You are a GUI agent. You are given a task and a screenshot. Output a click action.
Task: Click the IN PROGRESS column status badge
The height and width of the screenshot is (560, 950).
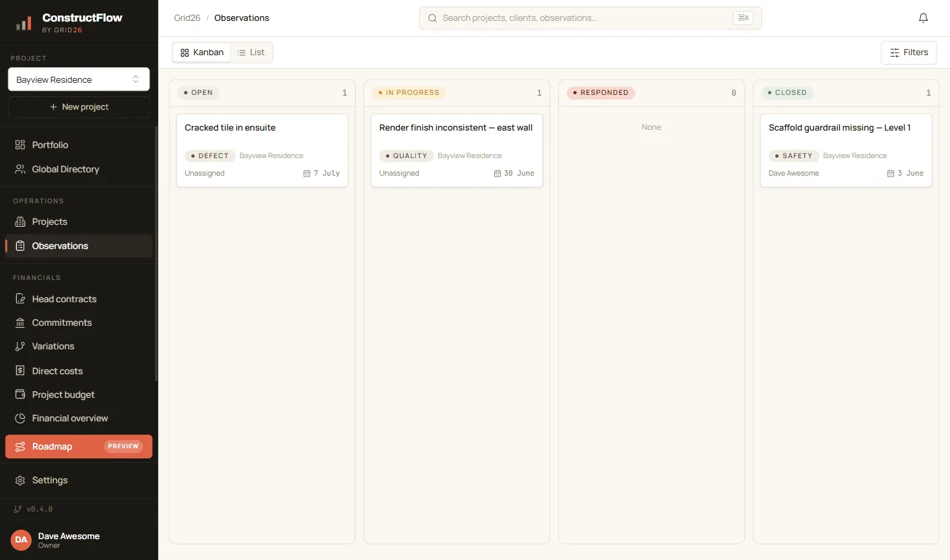pos(409,93)
